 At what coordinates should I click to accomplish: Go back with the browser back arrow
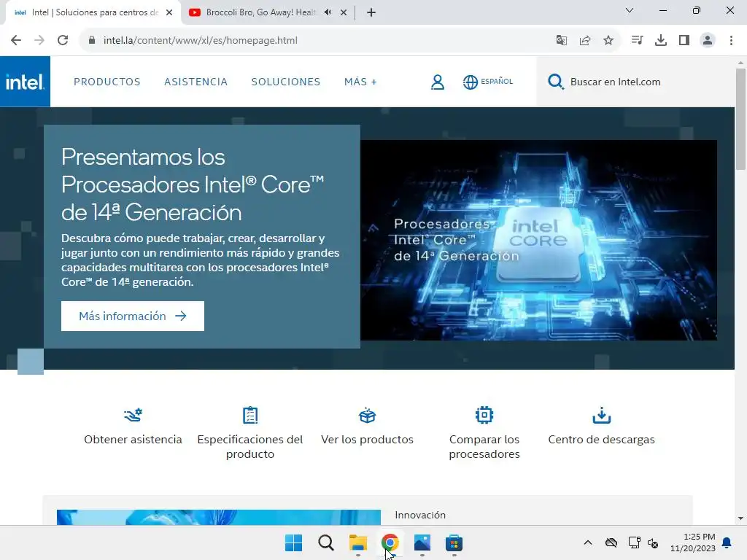[x=16, y=41]
